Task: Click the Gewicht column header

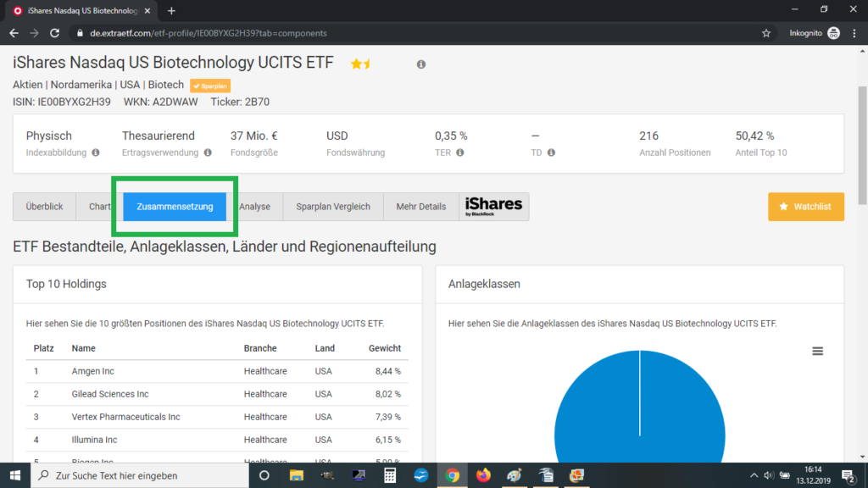Action: 384,348
